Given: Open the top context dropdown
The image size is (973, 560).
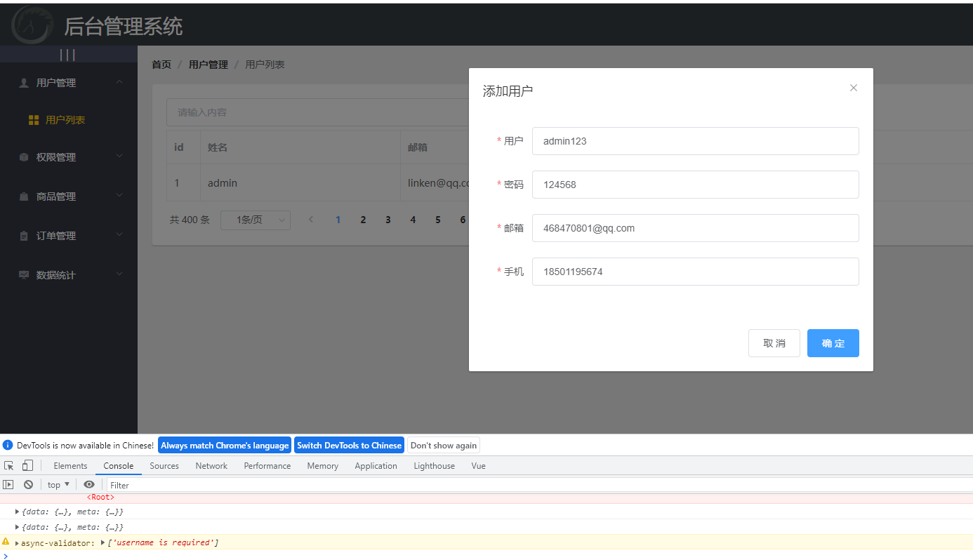Looking at the screenshot, I should (x=59, y=485).
